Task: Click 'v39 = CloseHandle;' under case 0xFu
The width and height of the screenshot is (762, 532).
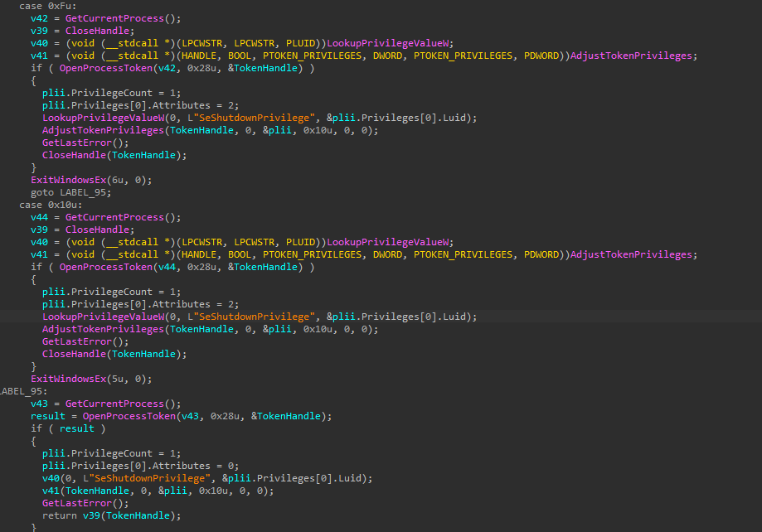Action: pyautogui.click(x=83, y=31)
